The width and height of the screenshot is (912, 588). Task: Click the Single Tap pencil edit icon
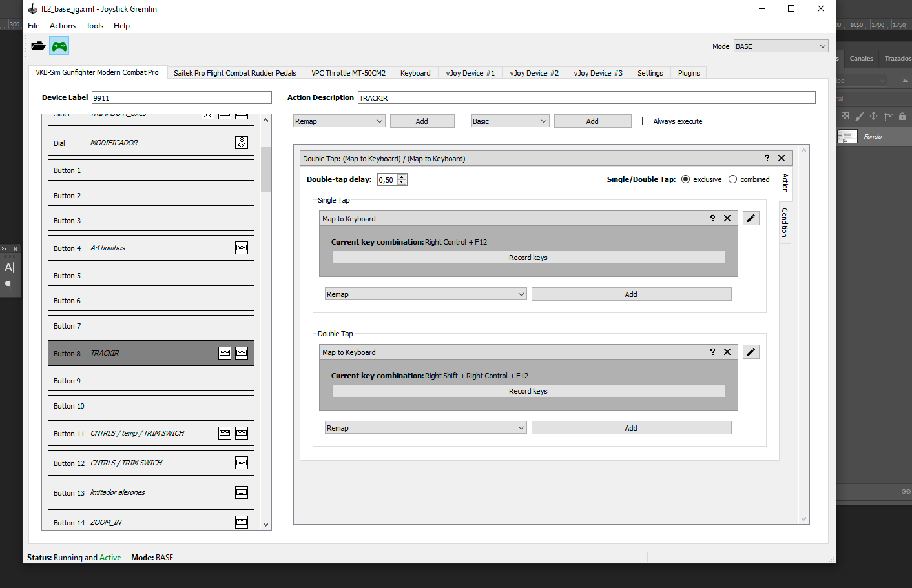751,218
